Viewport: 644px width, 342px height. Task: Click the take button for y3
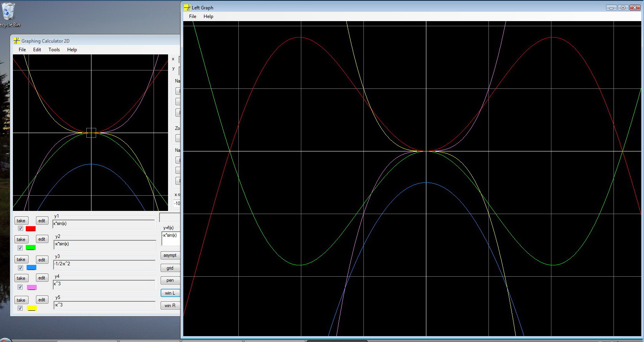click(21, 259)
